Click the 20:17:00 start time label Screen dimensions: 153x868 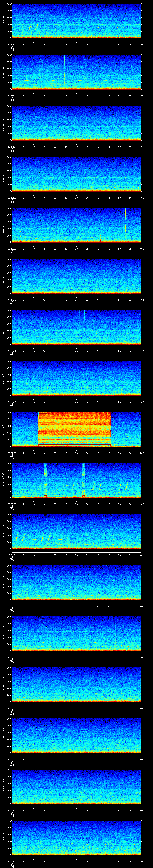pos(12,198)
